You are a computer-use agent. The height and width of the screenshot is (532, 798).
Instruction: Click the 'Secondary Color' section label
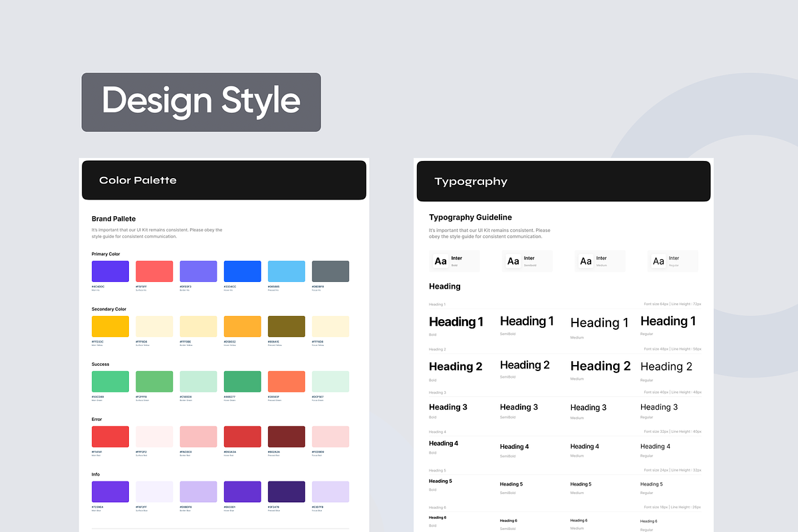pyautogui.click(x=109, y=309)
